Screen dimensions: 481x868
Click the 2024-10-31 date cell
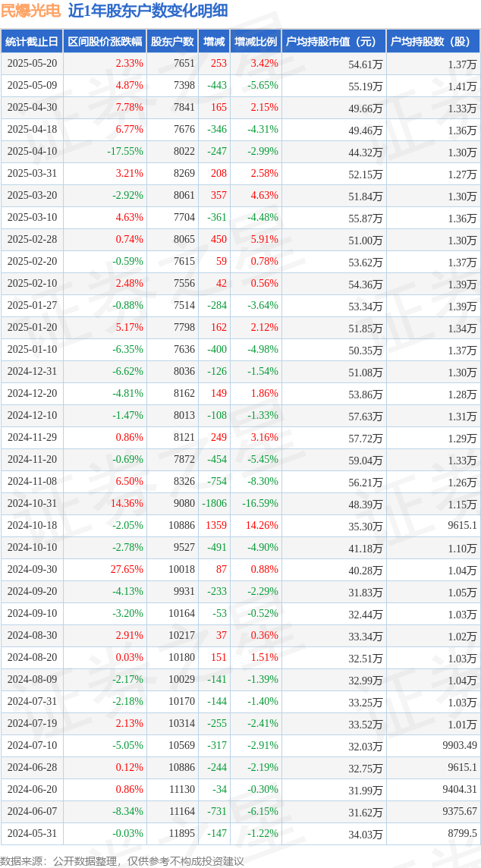32,504
